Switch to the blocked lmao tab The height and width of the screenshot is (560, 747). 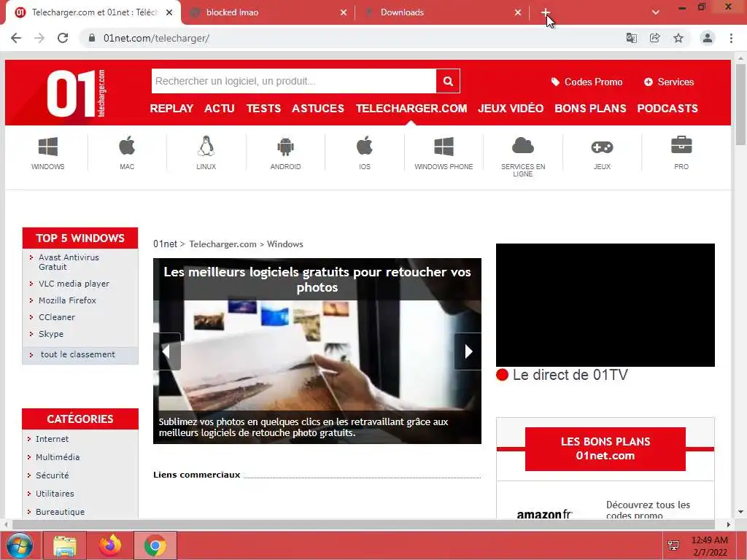point(268,12)
